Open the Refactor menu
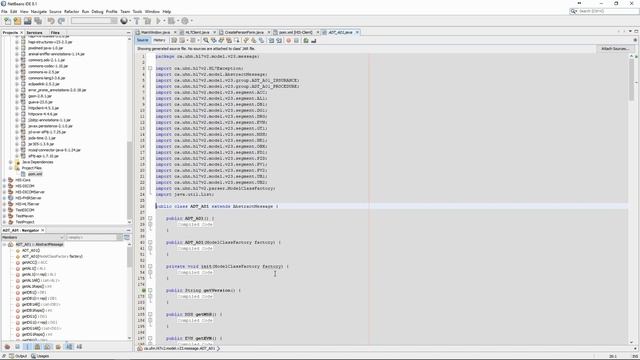 coord(71,11)
